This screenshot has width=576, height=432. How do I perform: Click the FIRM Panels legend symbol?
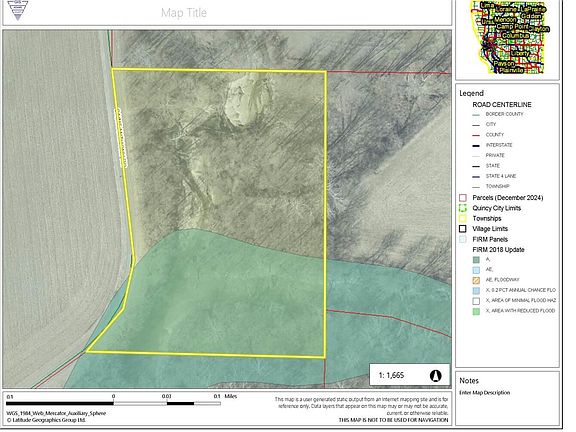(x=463, y=239)
